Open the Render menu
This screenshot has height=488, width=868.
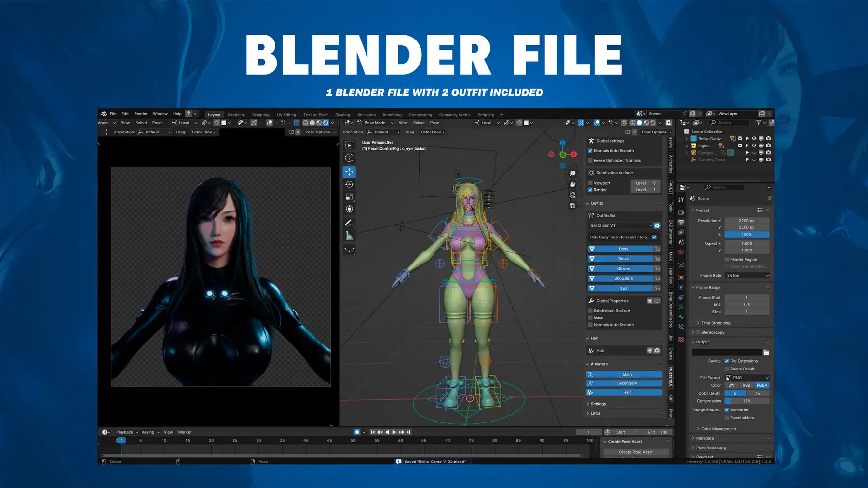click(140, 114)
